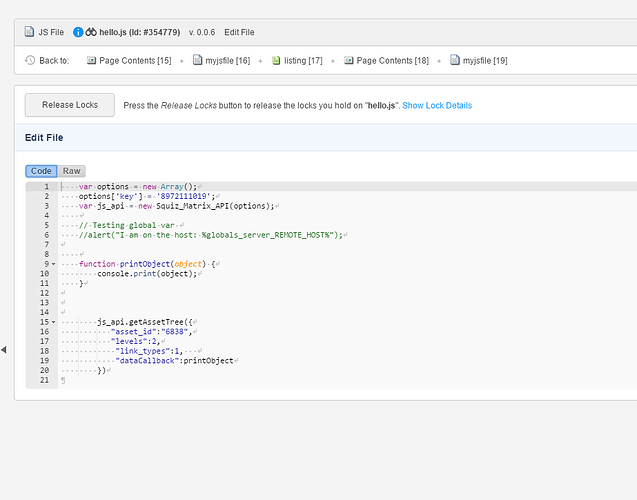Click line number 21 in the gutter
637x500 pixels.
pyautogui.click(x=44, y=380)
